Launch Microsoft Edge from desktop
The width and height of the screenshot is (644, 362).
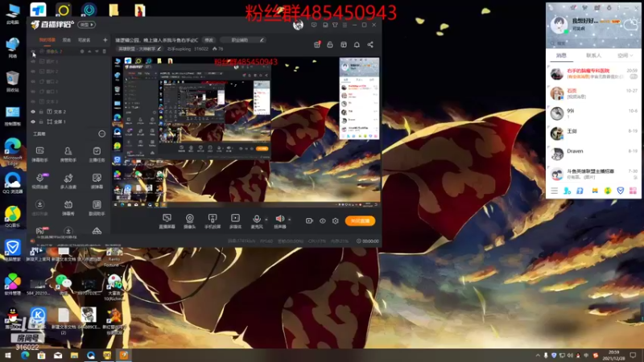click(x=13, y=151)
